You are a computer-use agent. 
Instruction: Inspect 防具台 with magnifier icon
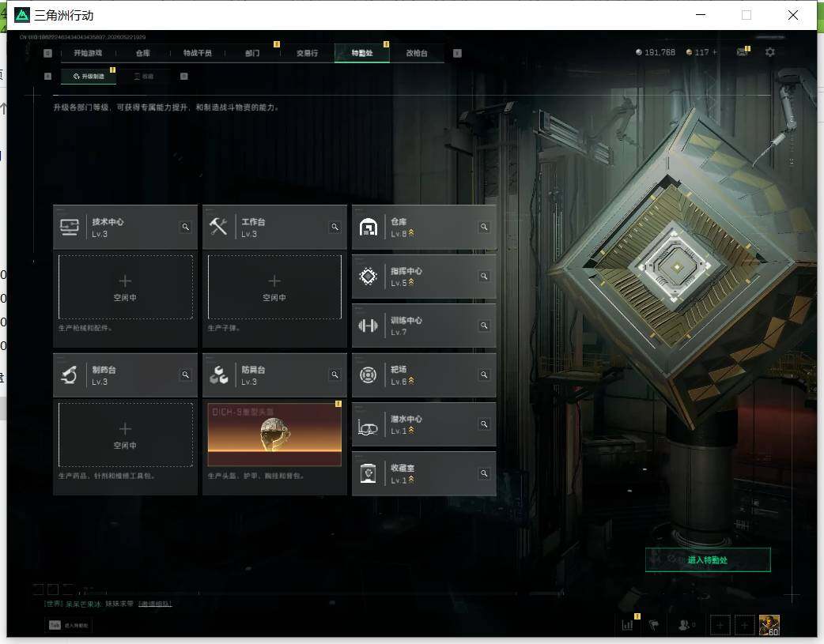pos(335,375)
